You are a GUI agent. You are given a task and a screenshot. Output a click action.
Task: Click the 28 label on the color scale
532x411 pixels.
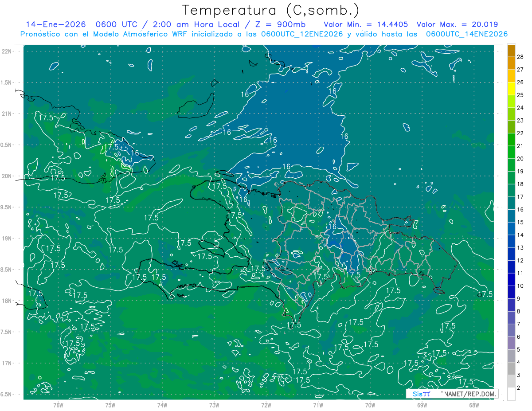(x=520, y=57)
